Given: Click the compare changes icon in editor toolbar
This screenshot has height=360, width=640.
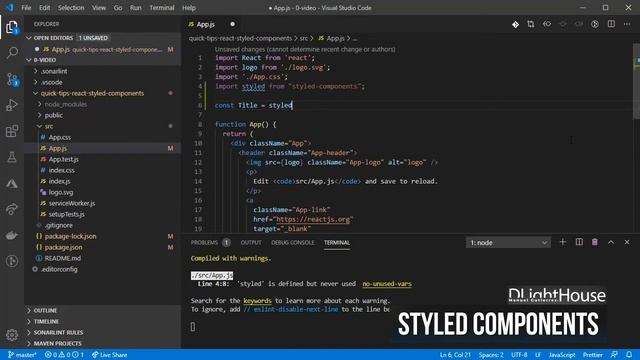Looking at the screenshot, I should pyautogui.click(x=531, y=24).
